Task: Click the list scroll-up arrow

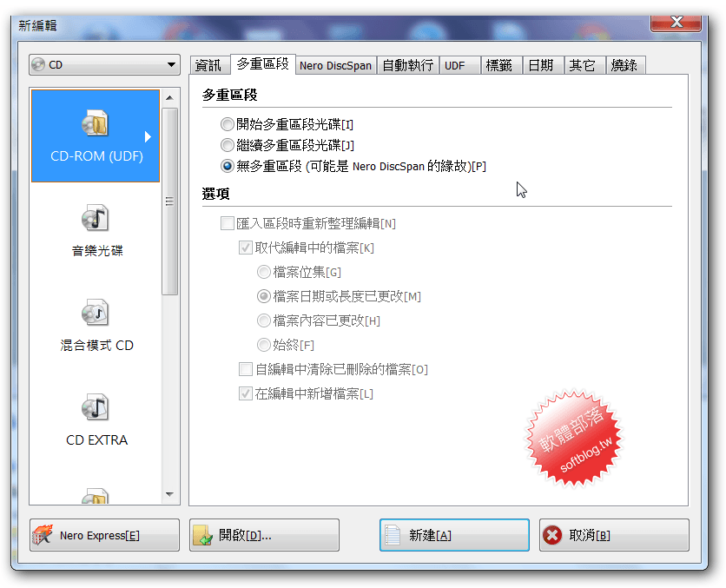Action: pos(170,97)
